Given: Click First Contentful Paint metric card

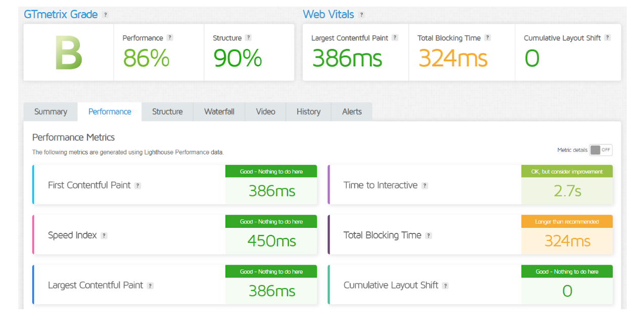Looking at the screenshot, I should coord(175,185).
